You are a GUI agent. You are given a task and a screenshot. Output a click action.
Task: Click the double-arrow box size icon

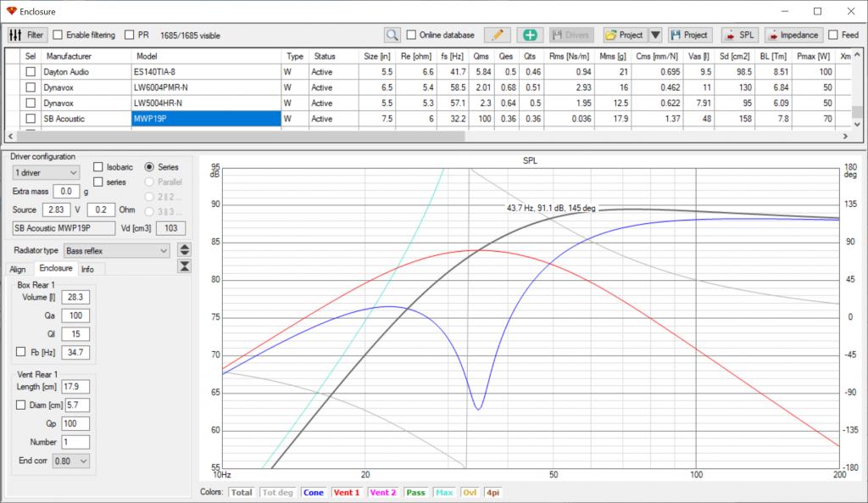coord(185,250)
